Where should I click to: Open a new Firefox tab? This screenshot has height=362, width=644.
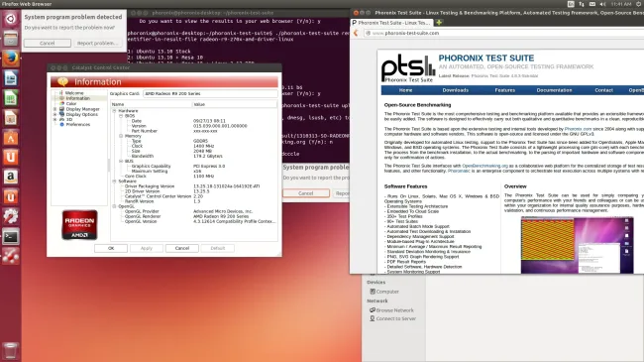pyautogui.click(x=439, y=23)
